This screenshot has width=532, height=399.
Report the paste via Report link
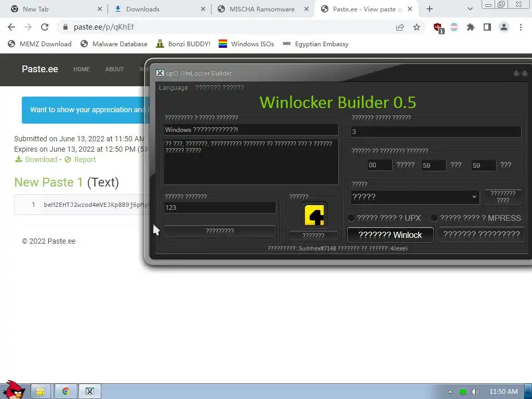(x=80, y=159)
